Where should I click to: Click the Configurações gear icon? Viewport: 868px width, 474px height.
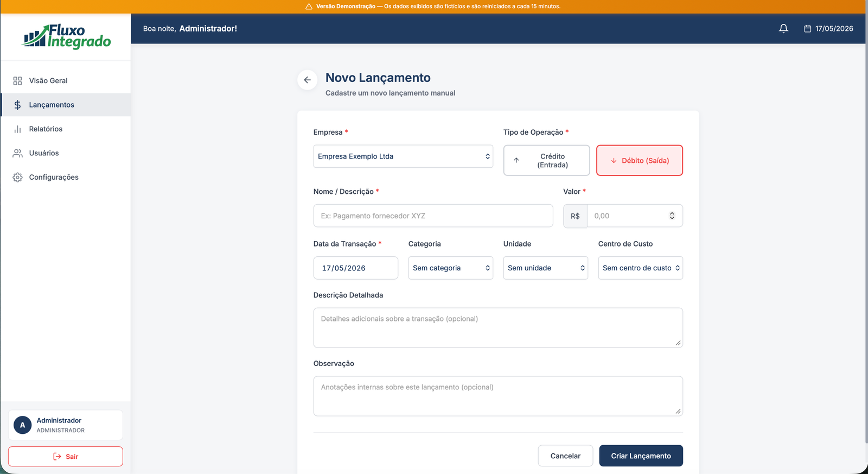[x=17, y=177]
